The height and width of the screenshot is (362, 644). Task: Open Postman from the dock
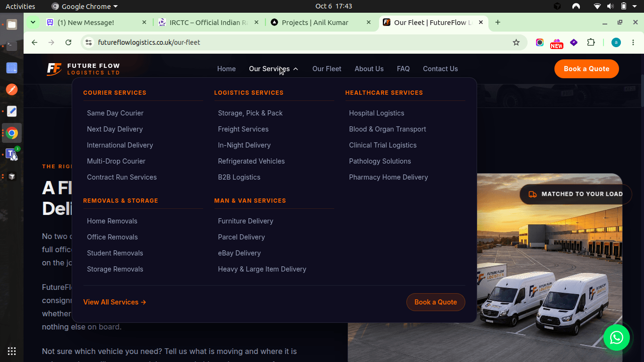click(12, 90)
